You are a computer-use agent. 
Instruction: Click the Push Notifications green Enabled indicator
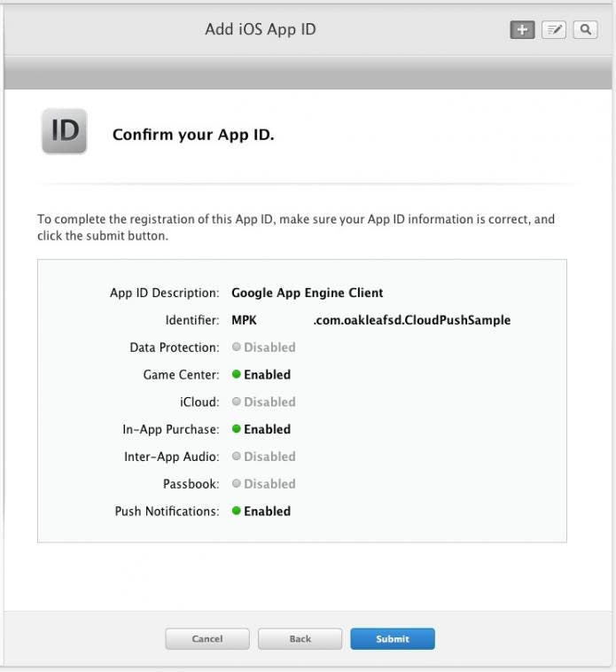236,511
